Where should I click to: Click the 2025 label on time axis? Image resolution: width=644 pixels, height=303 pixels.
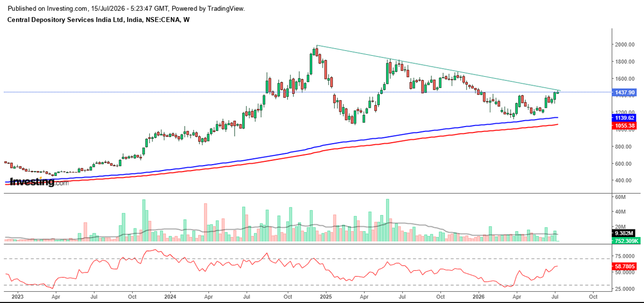click(325, 296)
